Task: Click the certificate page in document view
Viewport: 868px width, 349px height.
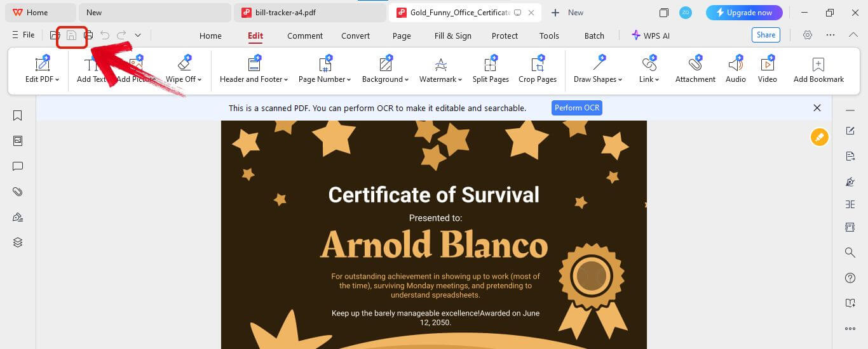Action: click(x=434, y=235)
